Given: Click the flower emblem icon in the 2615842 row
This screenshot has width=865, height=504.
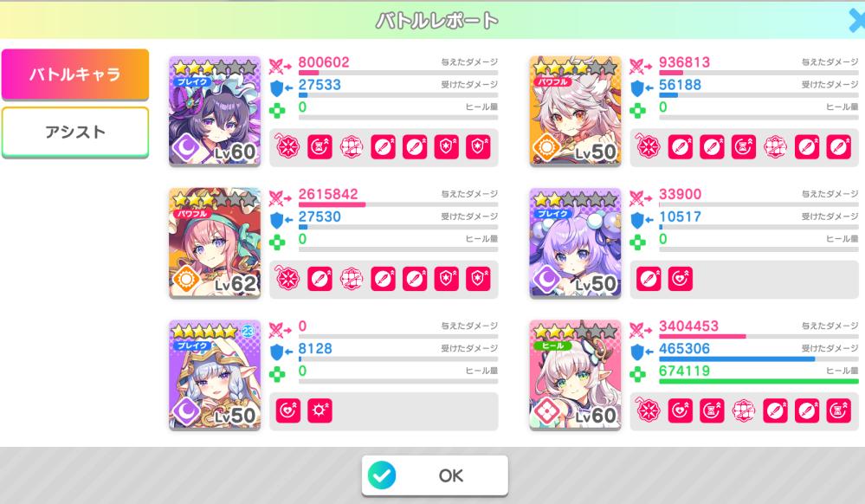Looking at the screenshot, I should click(288, 279).
